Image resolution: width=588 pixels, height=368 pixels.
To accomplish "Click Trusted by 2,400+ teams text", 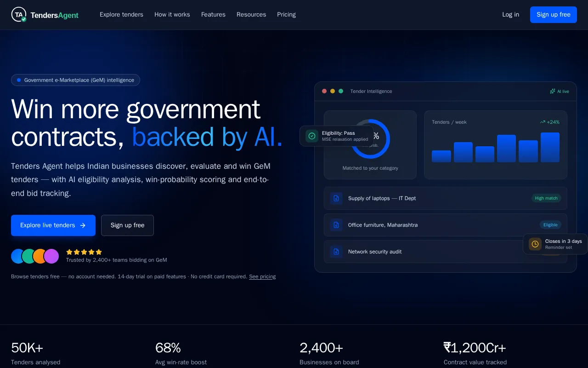I will point(116,260).
